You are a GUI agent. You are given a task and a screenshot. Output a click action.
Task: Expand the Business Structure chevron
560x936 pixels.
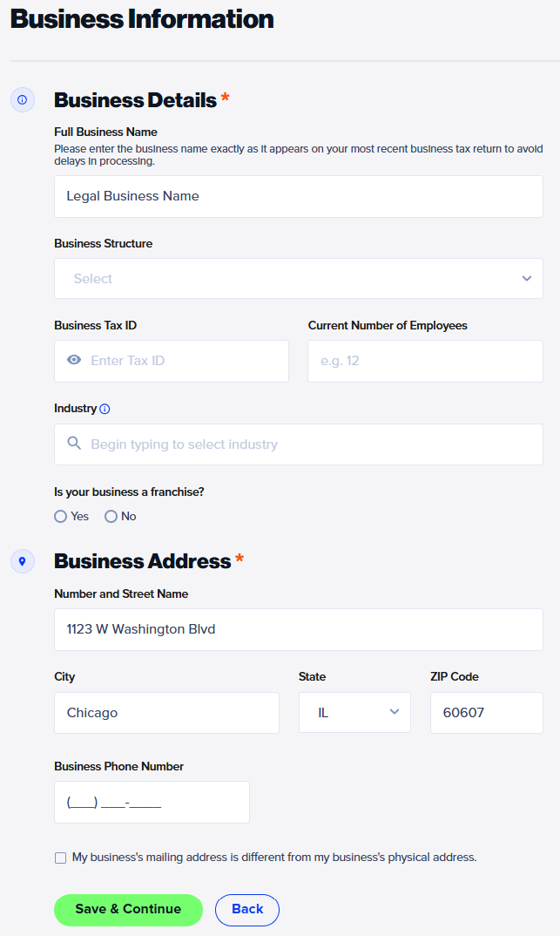pos(527,278)
